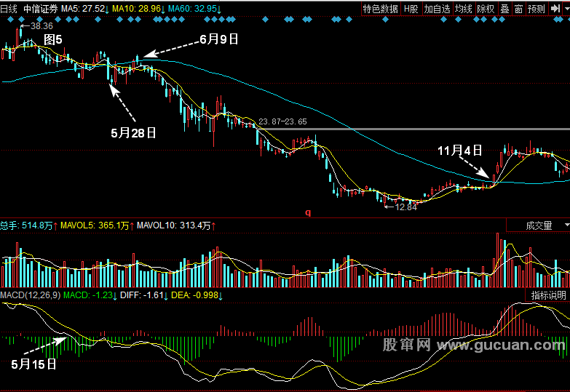570x392 pixels.
Task: Open the toolbar overflow dropdown arrow
Action: [566, 9]
